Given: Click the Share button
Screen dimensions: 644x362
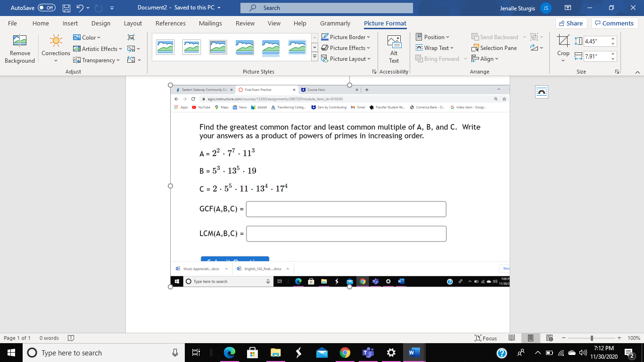Looking at the screenshot, I should click(x=571, y=23).
